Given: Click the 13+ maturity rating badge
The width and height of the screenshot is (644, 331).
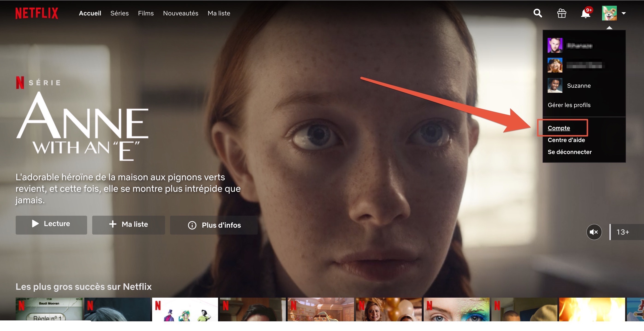Looking at the screenshot, I should (626, 232).
